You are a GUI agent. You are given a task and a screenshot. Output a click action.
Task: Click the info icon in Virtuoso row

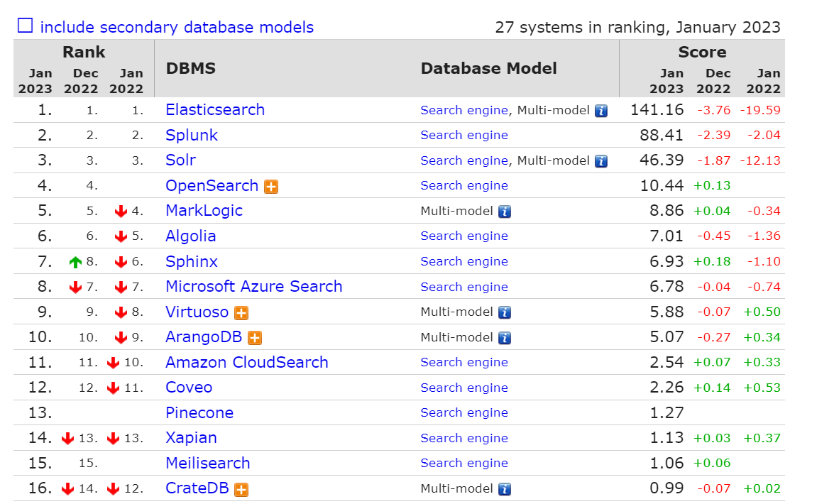coord(504,312)
